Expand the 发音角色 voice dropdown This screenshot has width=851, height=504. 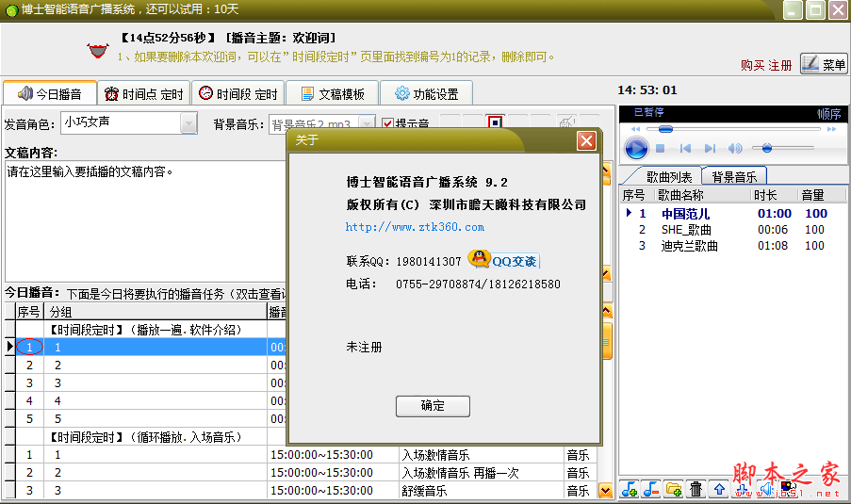[188, 123]
